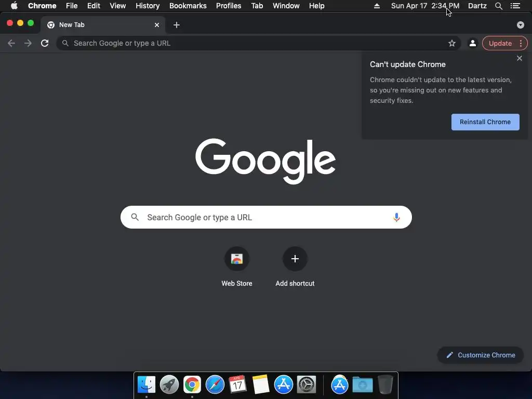The width and height of the screenshot is (532, 399).
Task: Open a new tab with the plus button
Action: pyautogui.click(x=177, y=25)
